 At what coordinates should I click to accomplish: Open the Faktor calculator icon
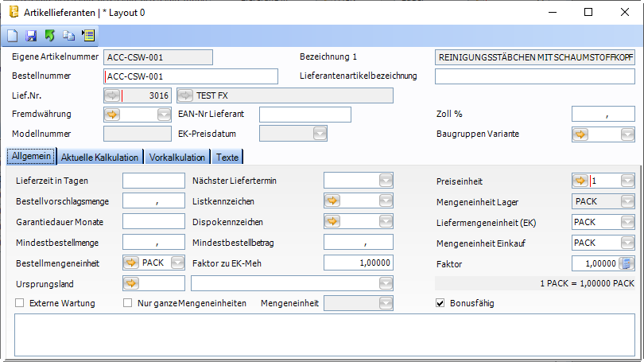(x=627, y=263)
